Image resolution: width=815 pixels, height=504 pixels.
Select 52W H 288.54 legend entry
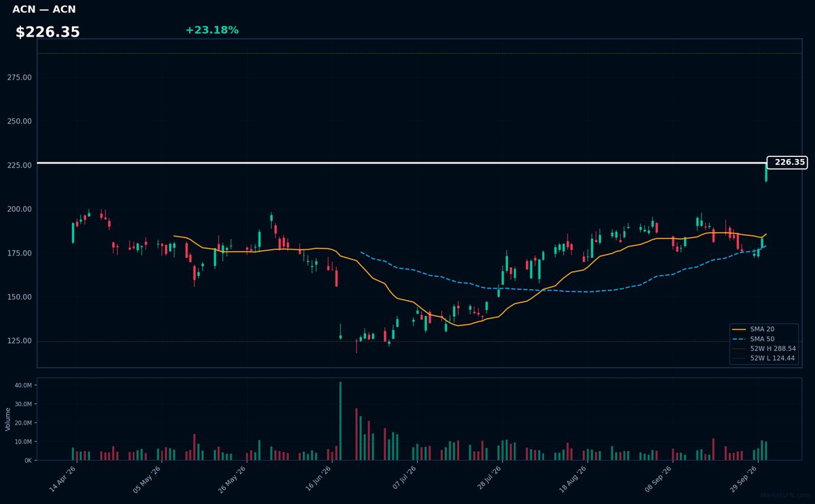pos(763,348)
